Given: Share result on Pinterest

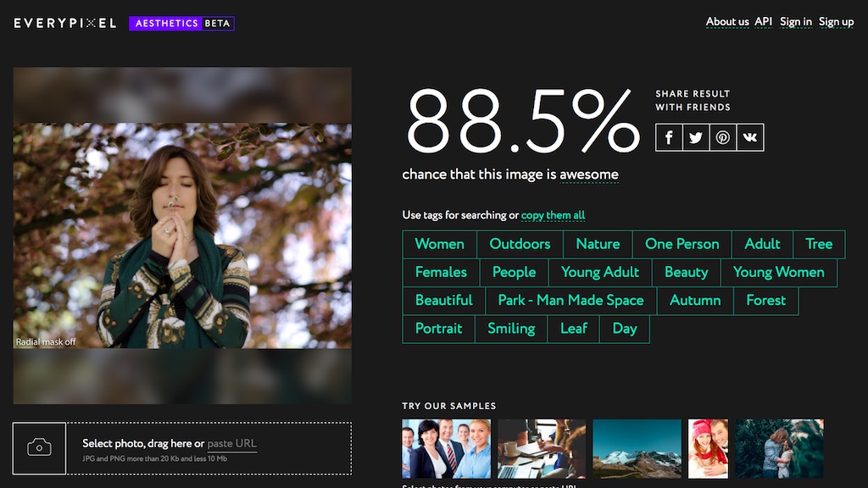Looking at the screenshot, I should (722, 137).
